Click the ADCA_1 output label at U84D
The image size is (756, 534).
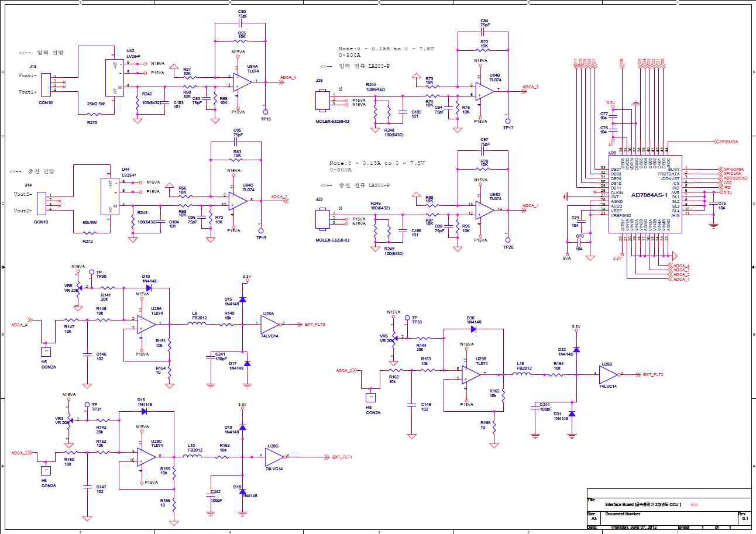click(530, 205)
